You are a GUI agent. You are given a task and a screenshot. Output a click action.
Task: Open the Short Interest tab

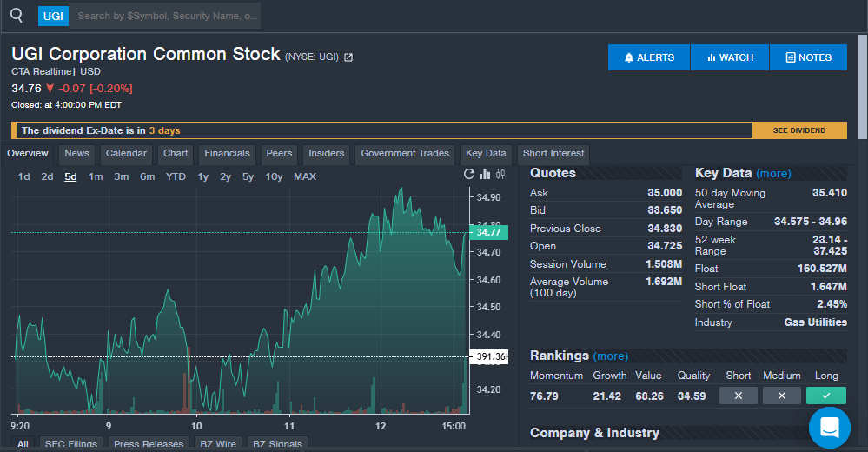point(553,154)
